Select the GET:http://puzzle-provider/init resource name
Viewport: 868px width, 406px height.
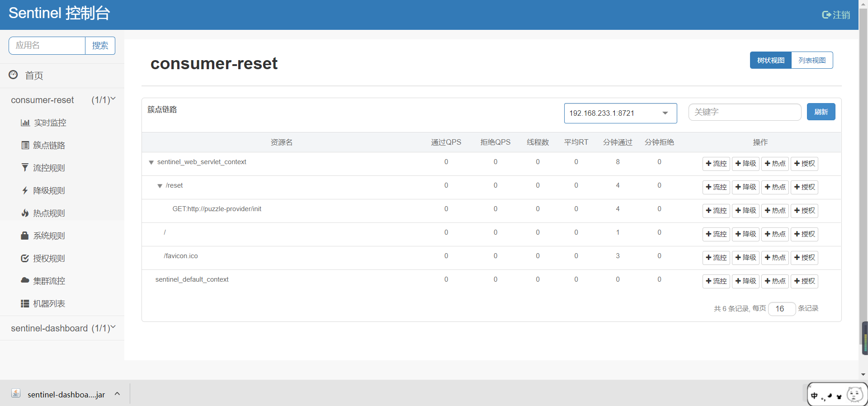[217, 209]
